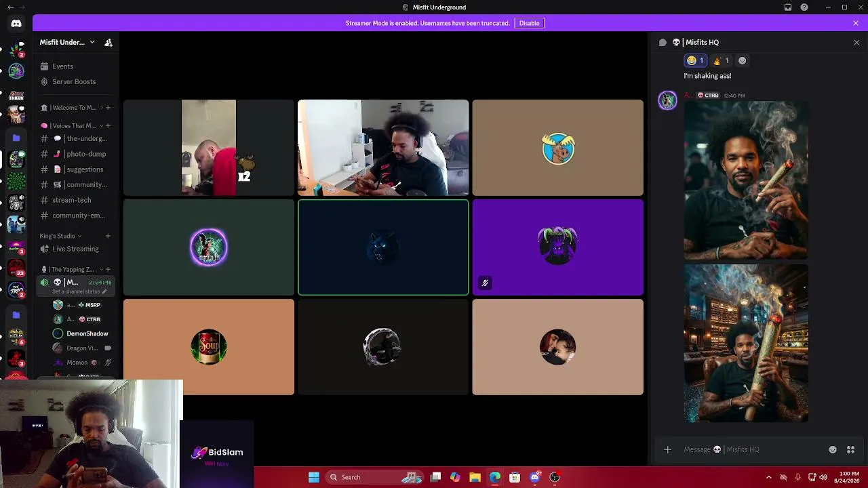Open the emoji picker in message bar
This screenshot has height=488, width=868.
pyautogui.click(x=833, y=449)
